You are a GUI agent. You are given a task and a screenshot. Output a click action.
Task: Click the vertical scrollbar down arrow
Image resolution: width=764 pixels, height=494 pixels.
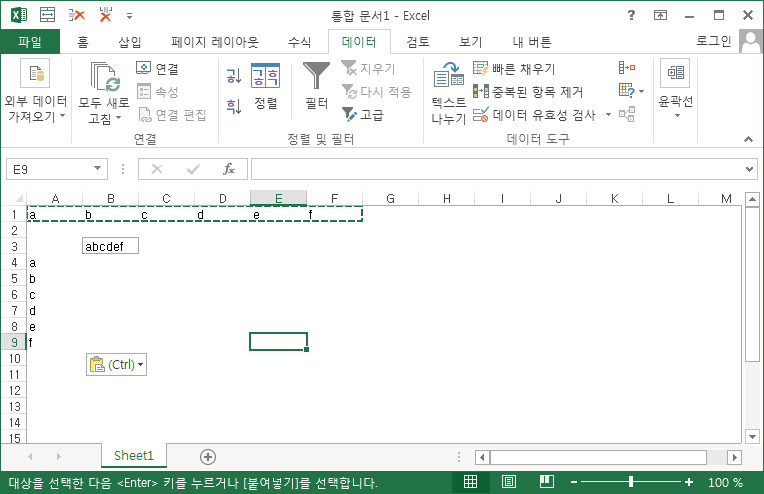[752, 437]
